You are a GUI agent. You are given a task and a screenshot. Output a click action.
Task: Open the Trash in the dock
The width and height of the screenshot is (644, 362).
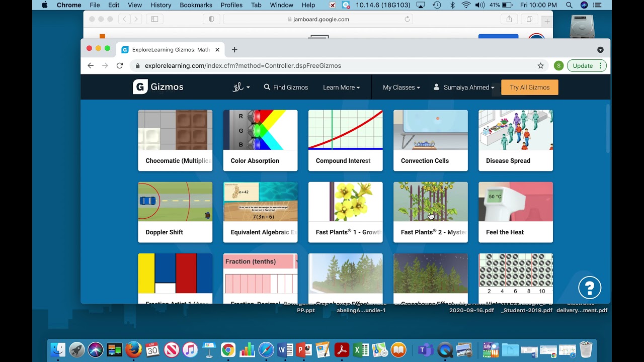(586, 349)
